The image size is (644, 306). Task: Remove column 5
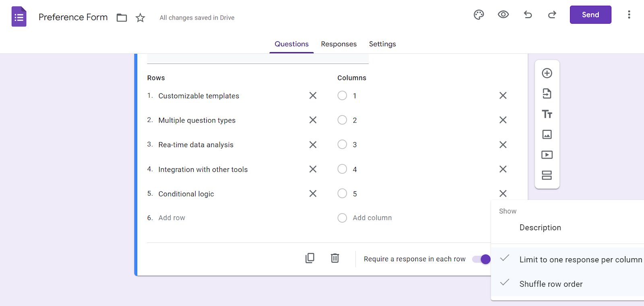click(503, 194)
